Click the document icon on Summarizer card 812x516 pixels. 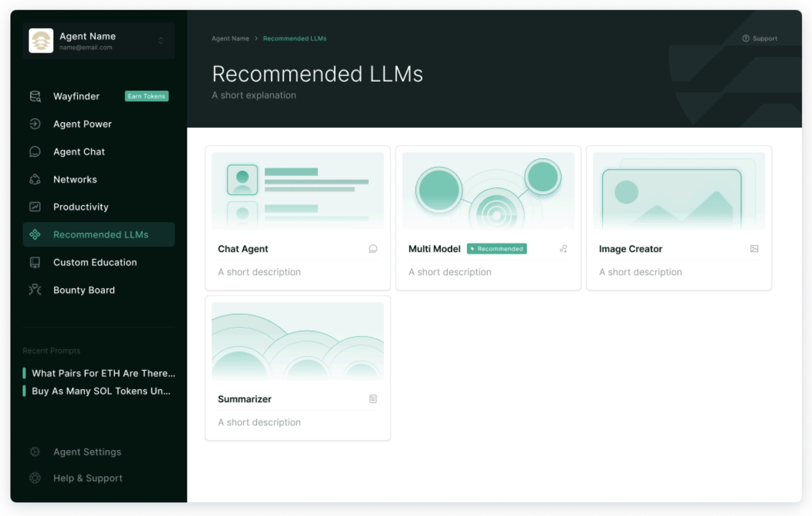pos(373,399)
